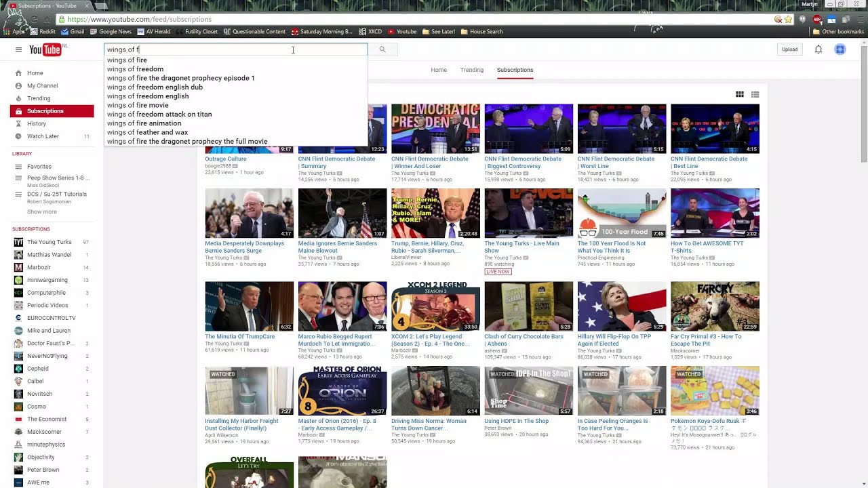Open the Gmail bookmark
The height and width of the screenshot is (488, 868).
coord(73,31)
